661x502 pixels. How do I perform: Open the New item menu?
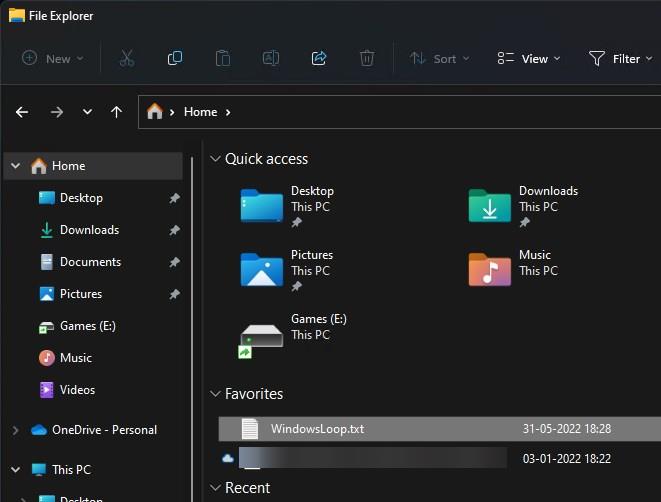click(x=52, y=58)
